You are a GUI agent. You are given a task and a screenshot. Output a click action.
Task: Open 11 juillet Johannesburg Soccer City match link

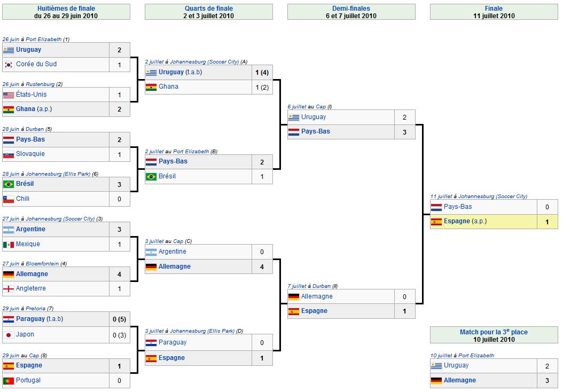(479, 197)
